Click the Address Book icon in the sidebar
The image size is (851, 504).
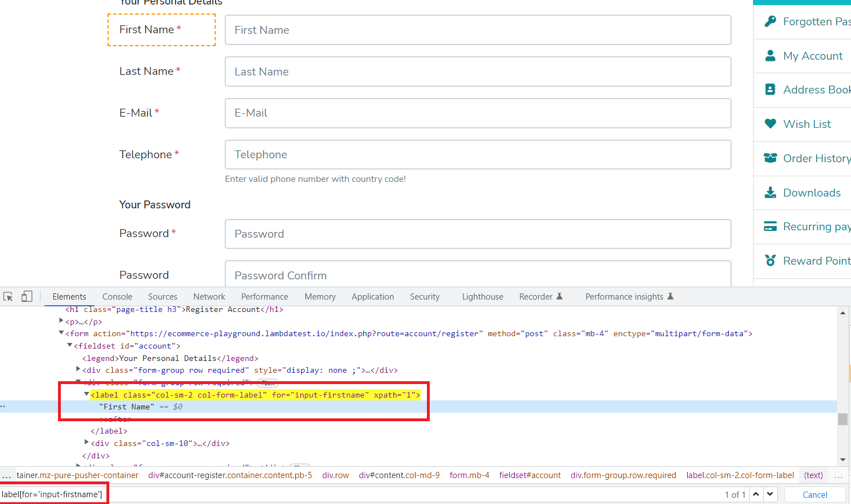(770, 90)
